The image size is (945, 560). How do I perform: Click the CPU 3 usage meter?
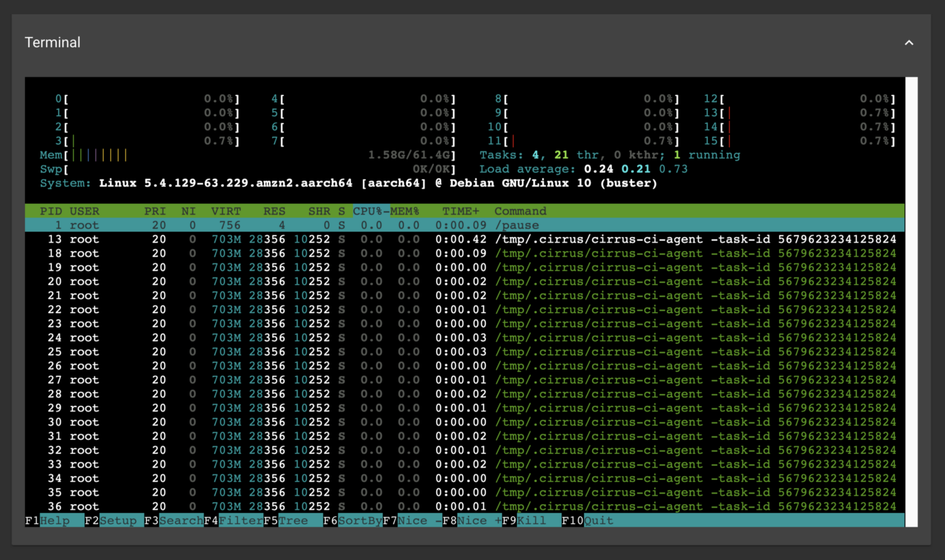pyautogui.click(x=147, y=141)
